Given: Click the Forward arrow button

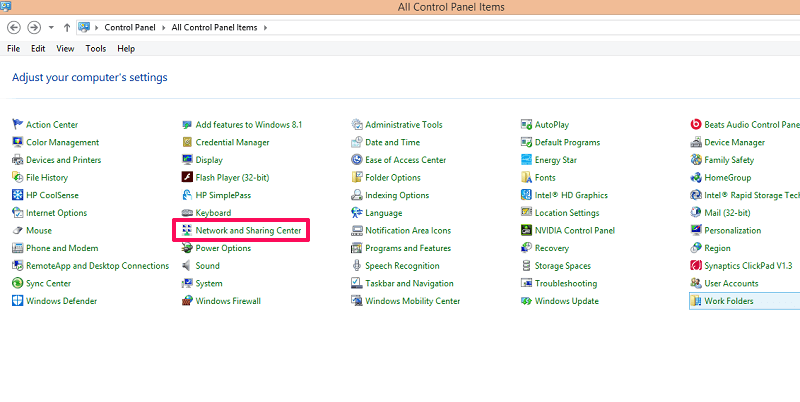Looking at the screenshot, I should click(x=34, y=28).
